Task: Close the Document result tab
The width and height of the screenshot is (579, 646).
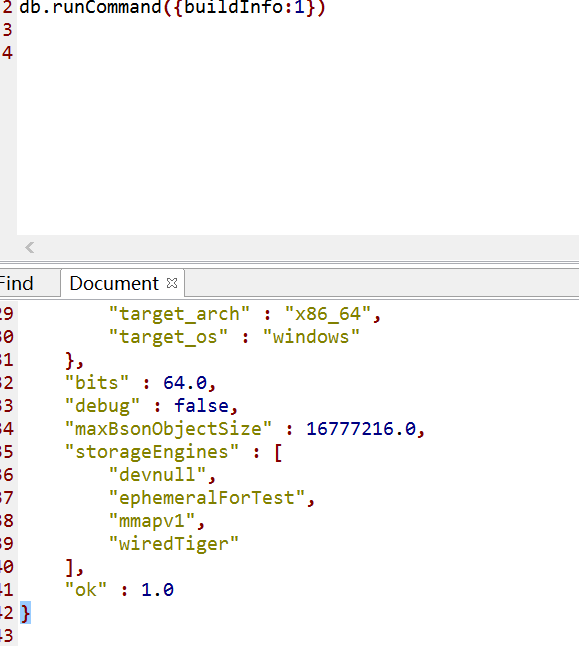Action: coord(172,283)
